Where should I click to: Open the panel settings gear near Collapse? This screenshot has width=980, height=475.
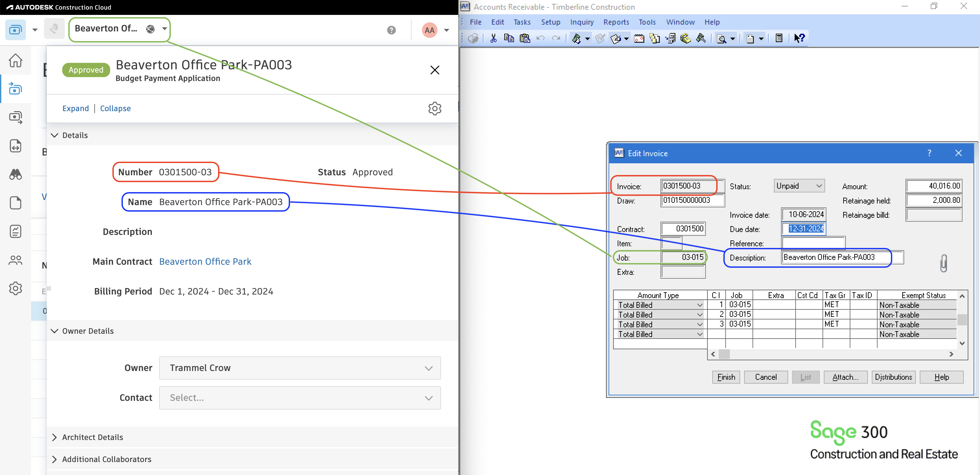click(x=435, y=109)
